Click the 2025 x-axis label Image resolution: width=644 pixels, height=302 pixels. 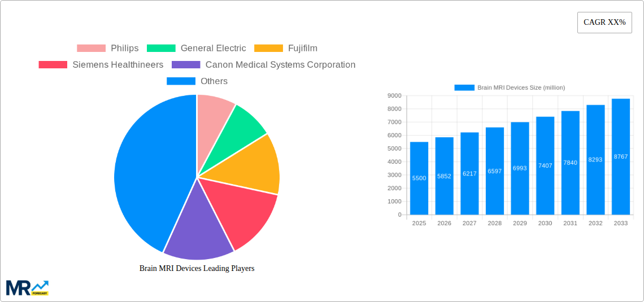coord(419,224)
